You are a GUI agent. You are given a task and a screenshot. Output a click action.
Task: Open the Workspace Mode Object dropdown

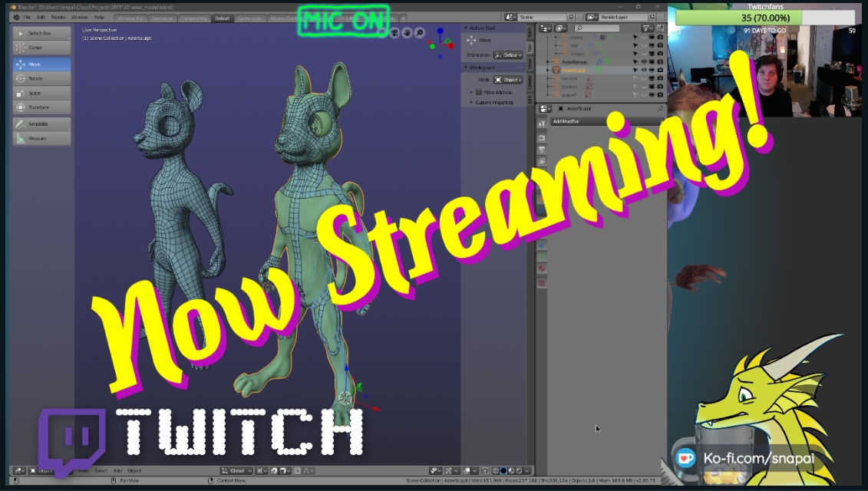508,80
